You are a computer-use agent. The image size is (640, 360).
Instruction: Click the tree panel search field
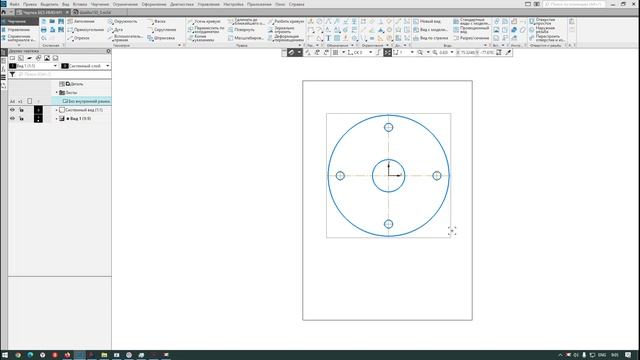pos(64,75)
